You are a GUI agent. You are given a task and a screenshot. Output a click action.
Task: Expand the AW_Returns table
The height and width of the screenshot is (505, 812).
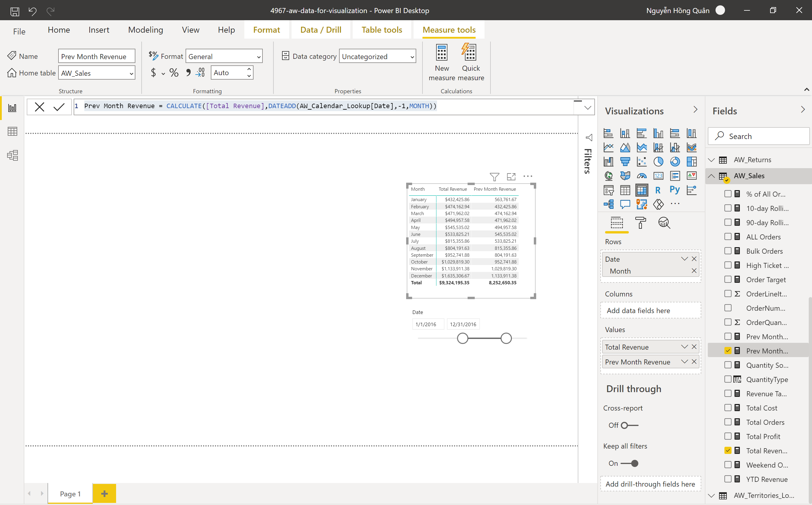pyautogui.click(x=711, y=160)
